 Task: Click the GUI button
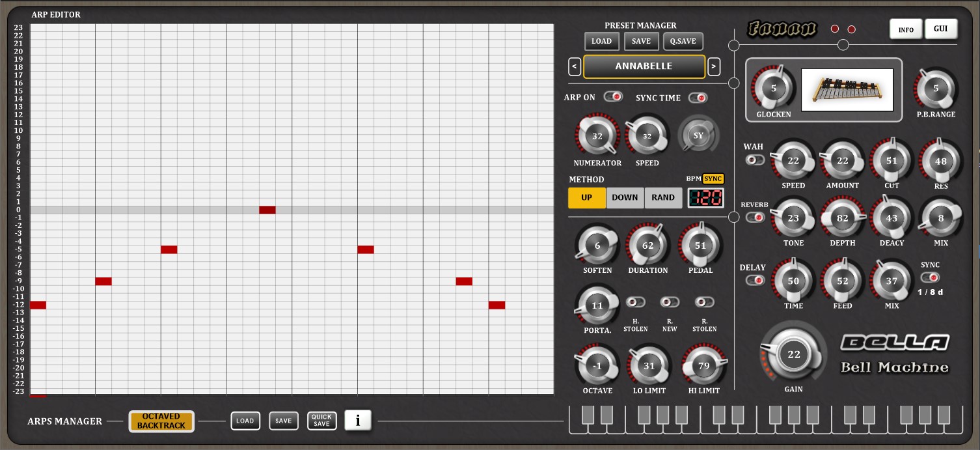coord(940,29)
